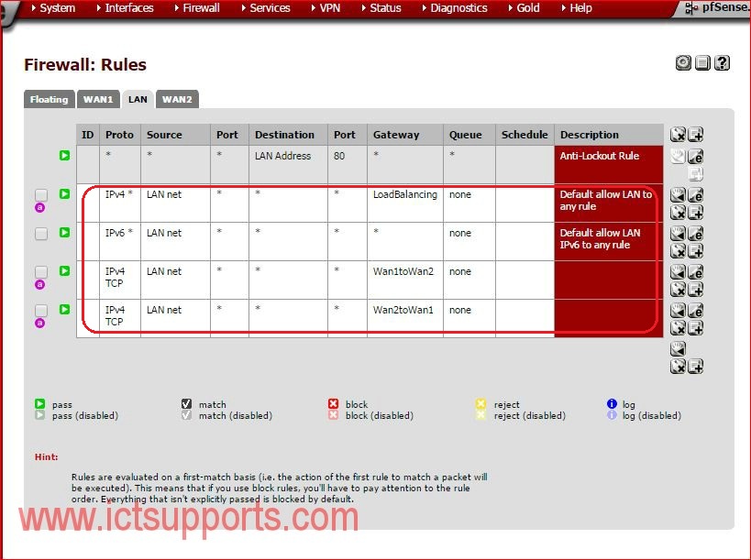Add rule based on LoadBalancing rule
The image size is (751, 560).
(x=695, y=212)
